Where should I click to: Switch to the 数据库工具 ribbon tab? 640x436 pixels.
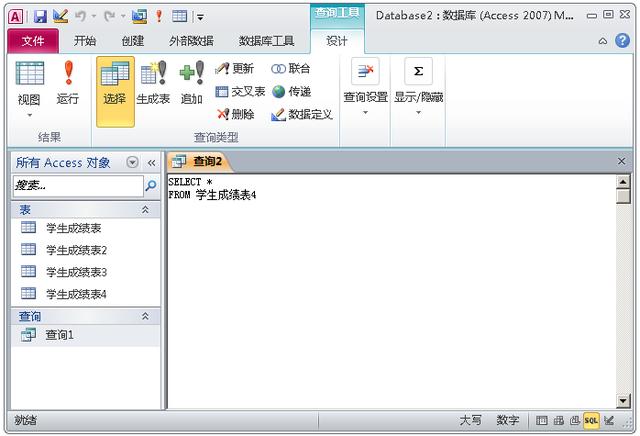pyautogui.click(x=266, y=41)
